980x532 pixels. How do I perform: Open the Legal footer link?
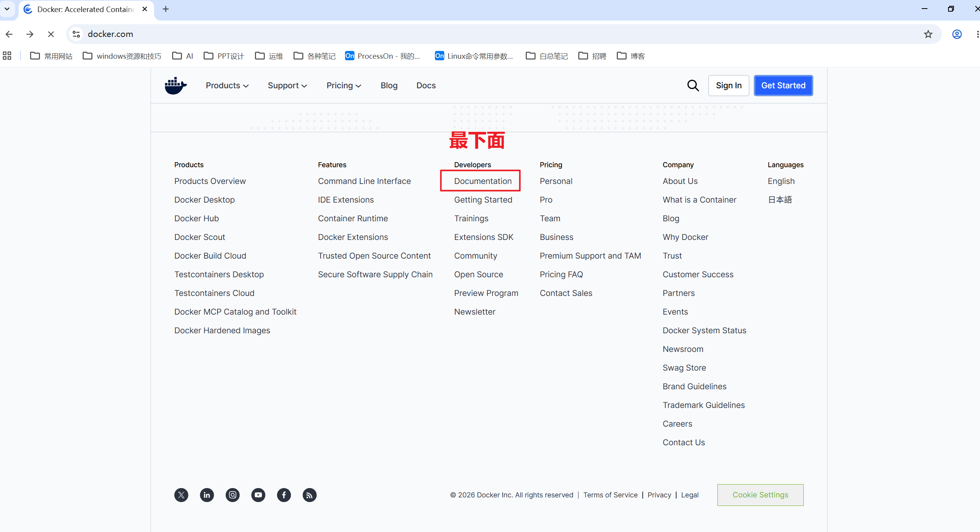point(690,495)
